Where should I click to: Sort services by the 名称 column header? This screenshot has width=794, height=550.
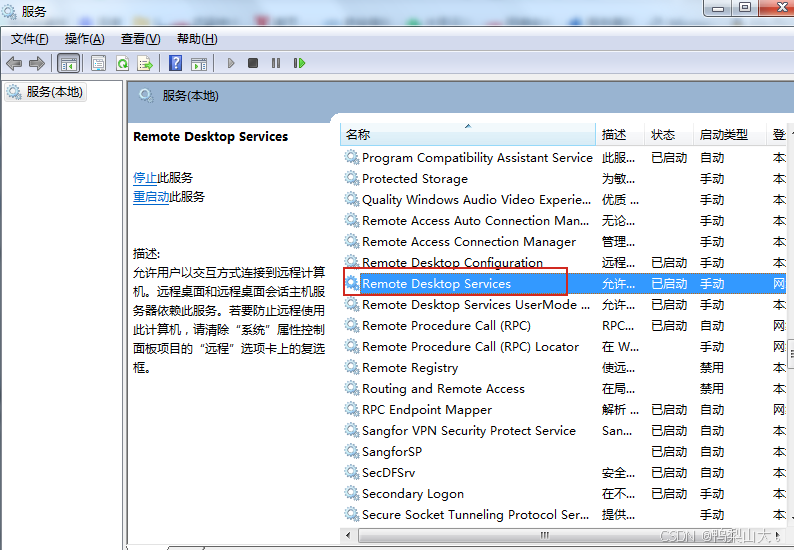[x=358, y=134]
